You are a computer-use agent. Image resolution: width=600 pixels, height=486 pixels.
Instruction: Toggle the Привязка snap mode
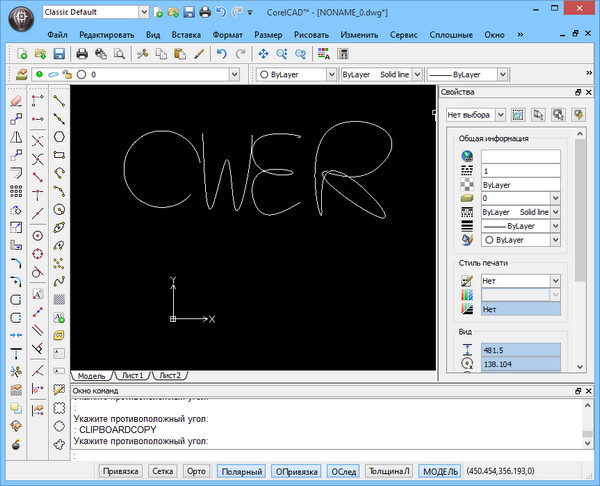tap(122, 470)
